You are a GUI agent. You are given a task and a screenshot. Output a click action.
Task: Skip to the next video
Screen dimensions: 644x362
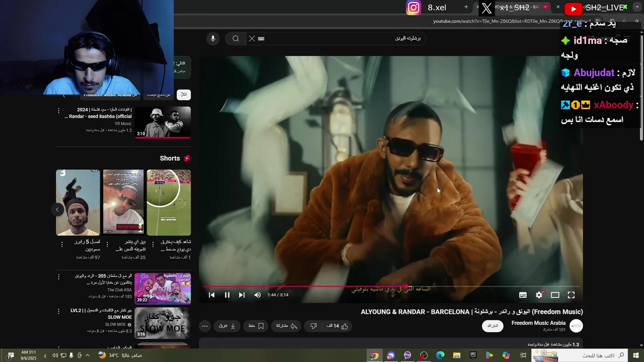[x=242, y=295]
